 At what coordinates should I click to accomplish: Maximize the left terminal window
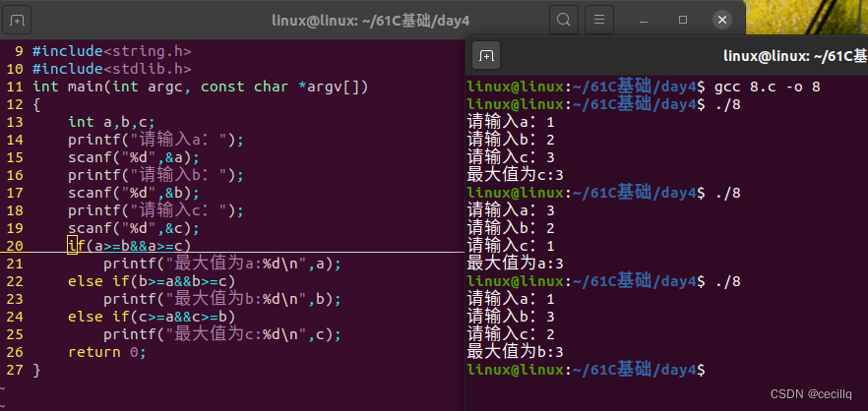[x=683, y=21]
